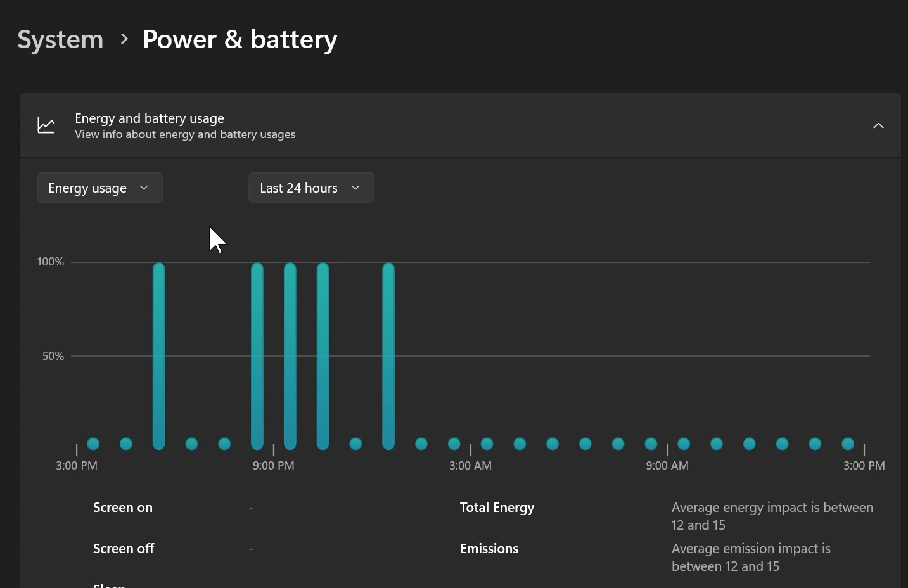
Task: Select dot immediately right of 9:00 AM tick
Action: point(684,444)
